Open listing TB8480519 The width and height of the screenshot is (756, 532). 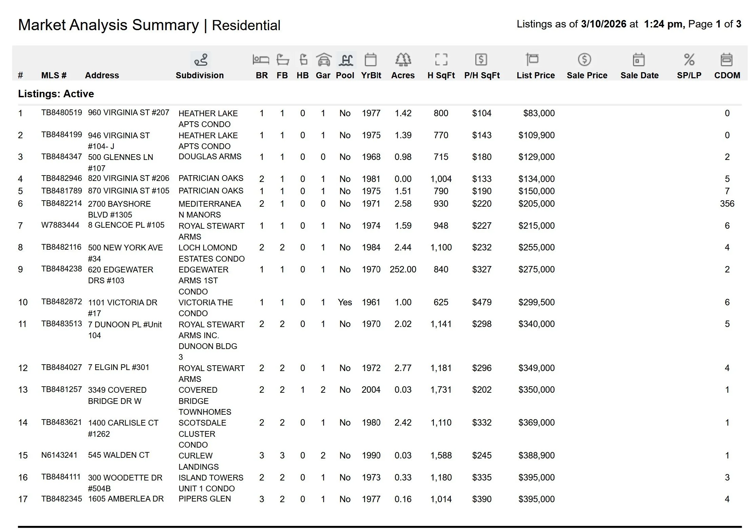pyautogui.click(x=61, y=113)
